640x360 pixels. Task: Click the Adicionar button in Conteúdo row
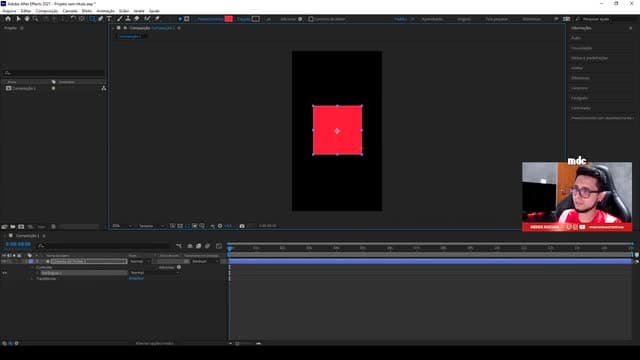coord(178,267)
